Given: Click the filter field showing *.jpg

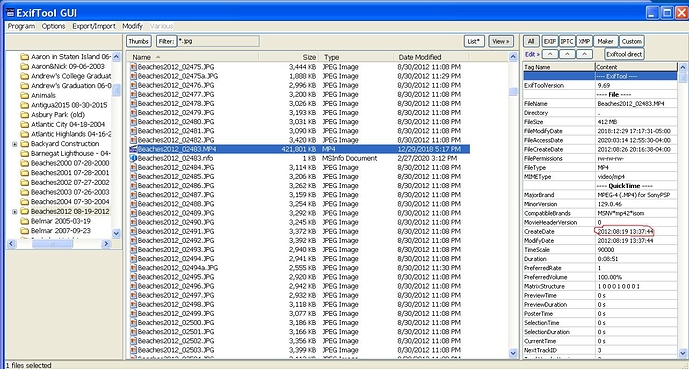Looking at the screenshot, I should 218,41.
